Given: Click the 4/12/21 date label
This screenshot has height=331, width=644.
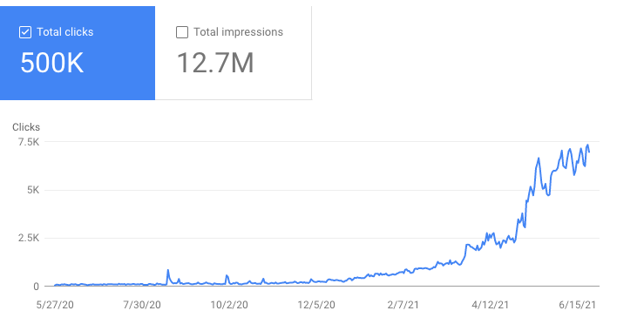Looking at the screenshot, I should 490,305.
